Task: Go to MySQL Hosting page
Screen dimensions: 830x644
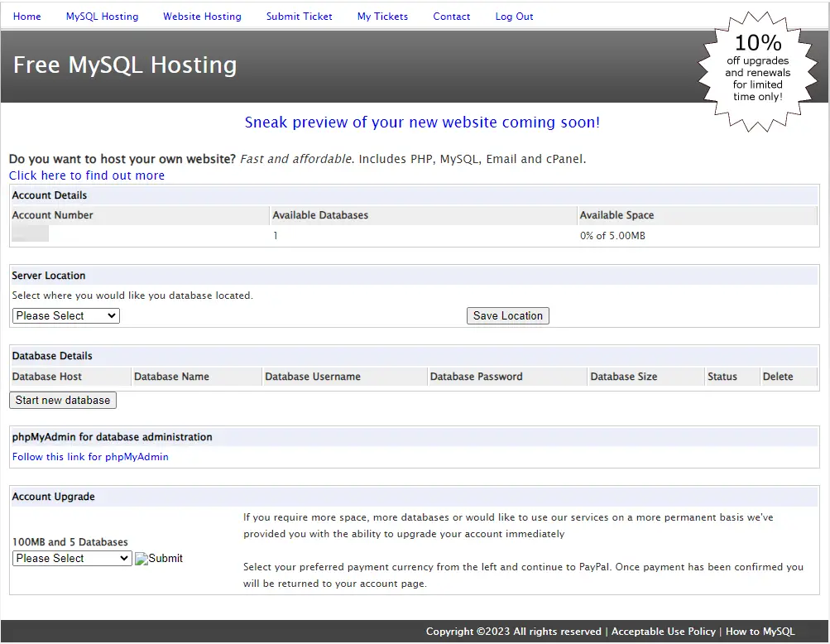Action: pos(102,17)
